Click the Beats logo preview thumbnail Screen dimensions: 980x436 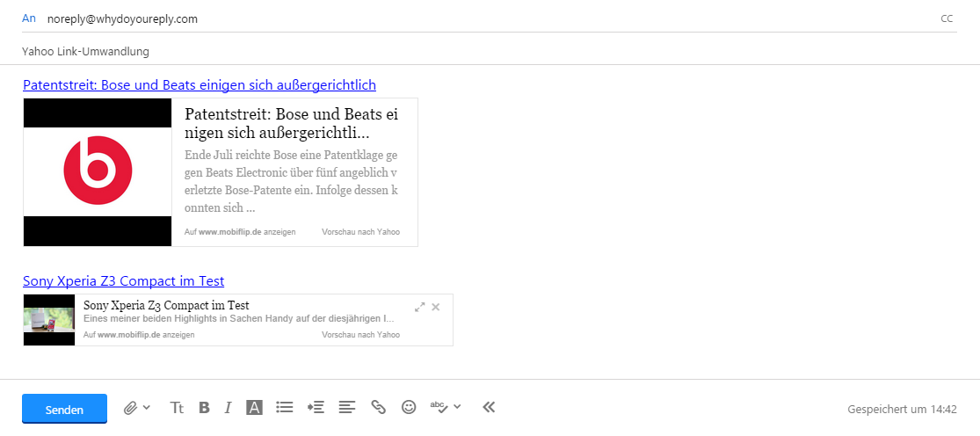tap(98, 171)
